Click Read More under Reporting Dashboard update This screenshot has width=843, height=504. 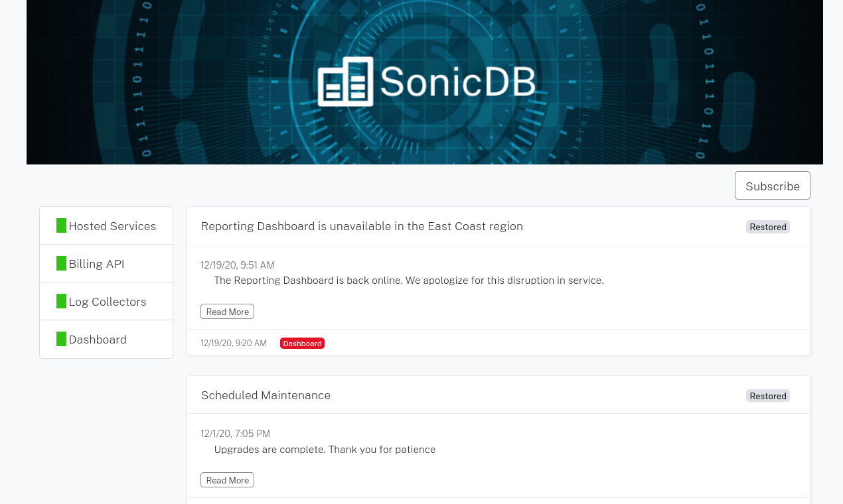[227, 312]
